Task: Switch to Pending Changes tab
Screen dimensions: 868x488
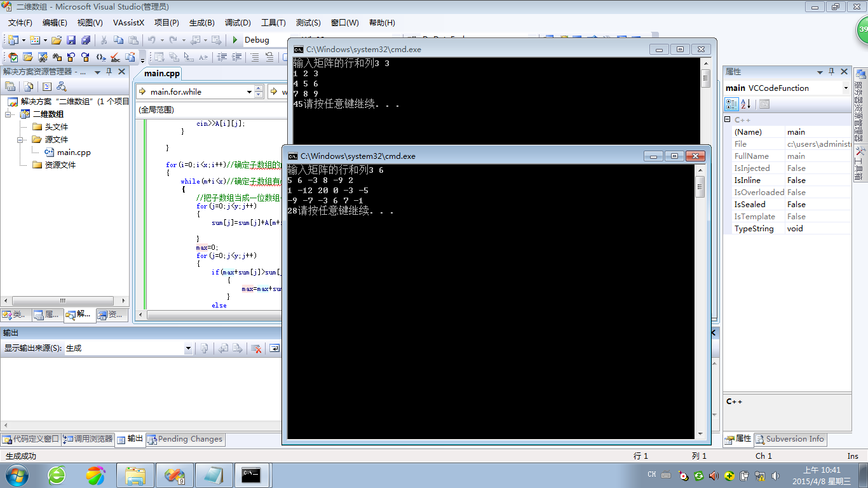Action: tap(185, 439)
